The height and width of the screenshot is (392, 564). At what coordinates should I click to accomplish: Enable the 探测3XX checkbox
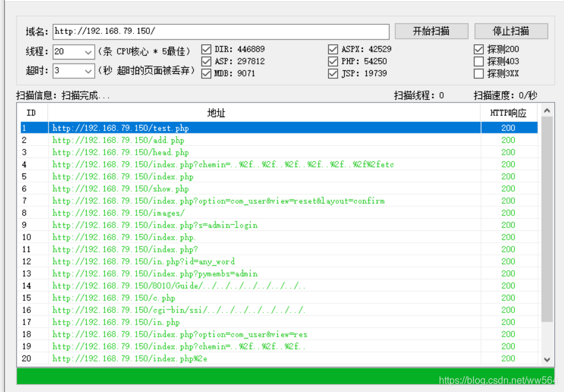point(479,73)
